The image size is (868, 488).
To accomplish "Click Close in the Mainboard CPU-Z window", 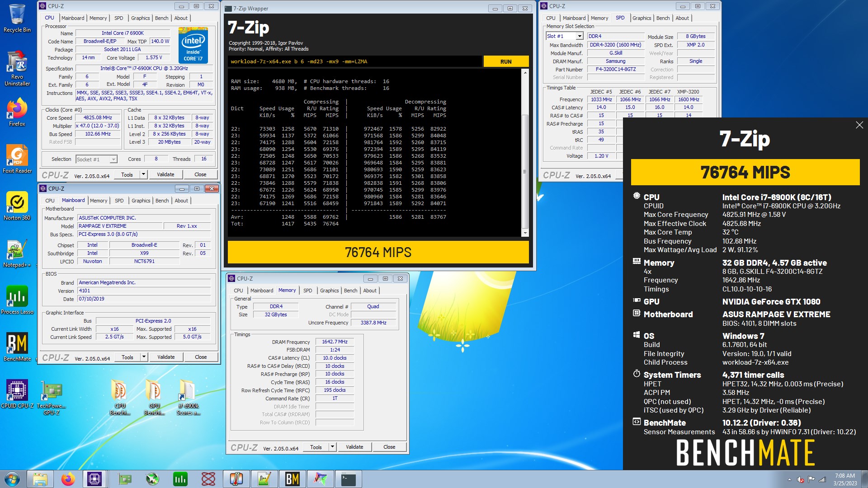I will [201, 357].
